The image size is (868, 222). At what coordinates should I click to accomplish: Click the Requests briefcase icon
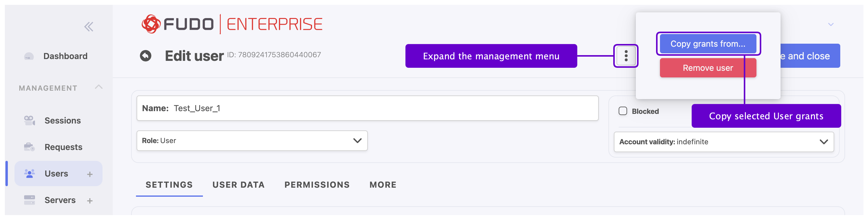(x=29, y=147)
